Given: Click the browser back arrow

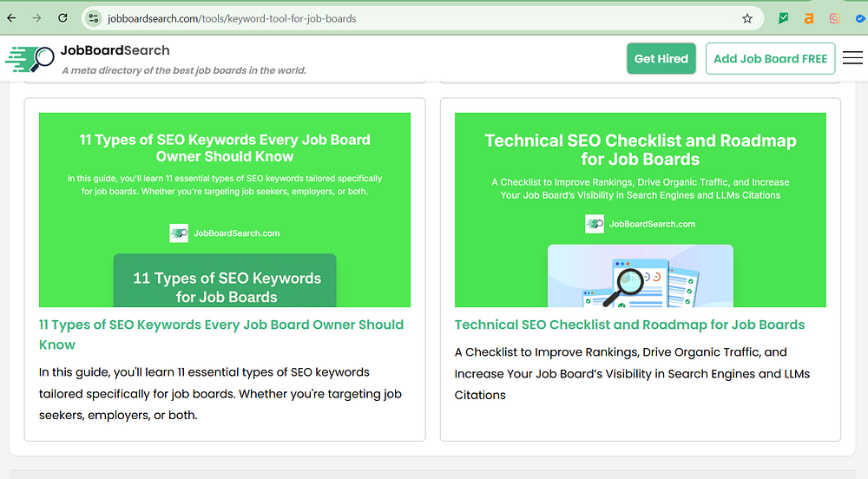Looking at the screenshot, I should (11, 18).
